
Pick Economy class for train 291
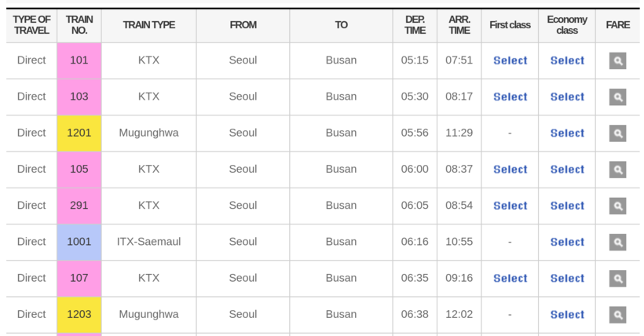[x=567, y=206]
